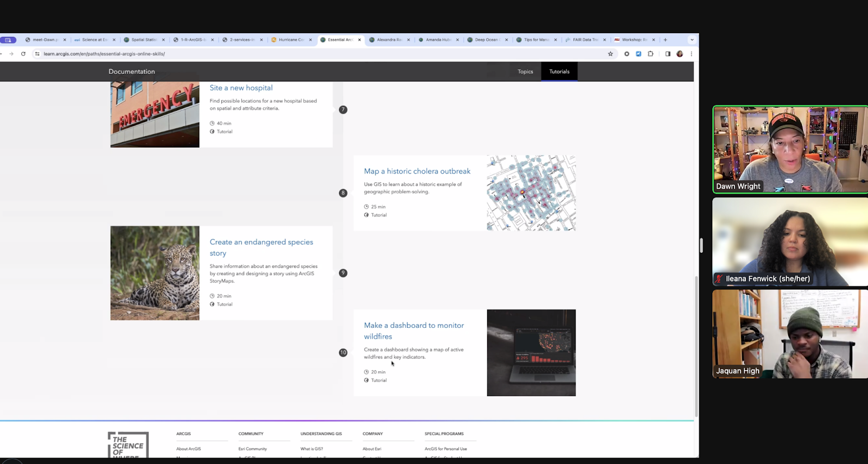The image size is (868, 464).
Task: Select Jaquan High's video tile
Action: (x=790, y=334)
